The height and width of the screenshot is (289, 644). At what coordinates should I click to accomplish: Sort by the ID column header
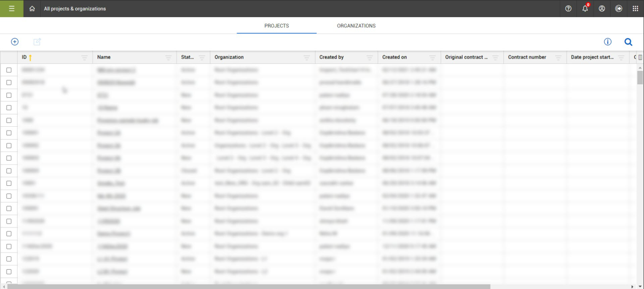[25, 57]
